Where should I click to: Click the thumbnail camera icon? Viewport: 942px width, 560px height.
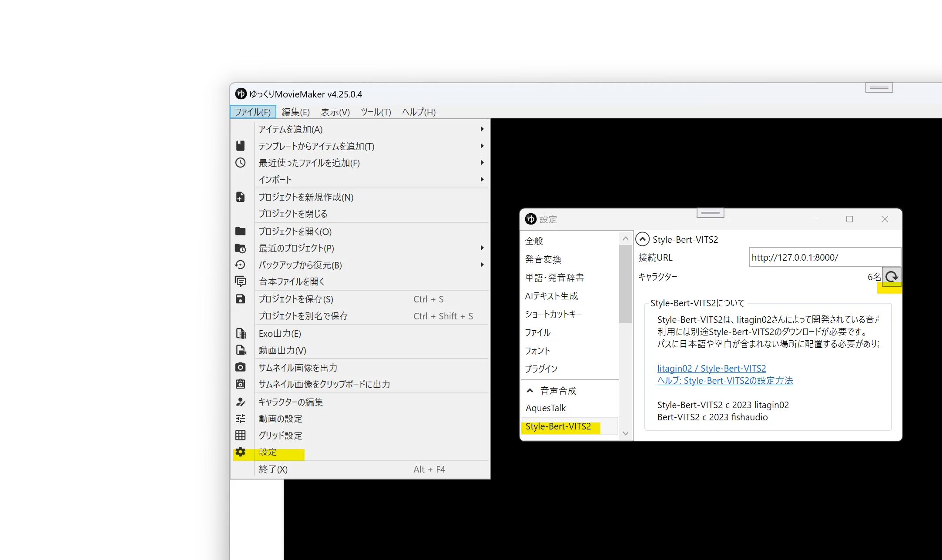point(240,367)
